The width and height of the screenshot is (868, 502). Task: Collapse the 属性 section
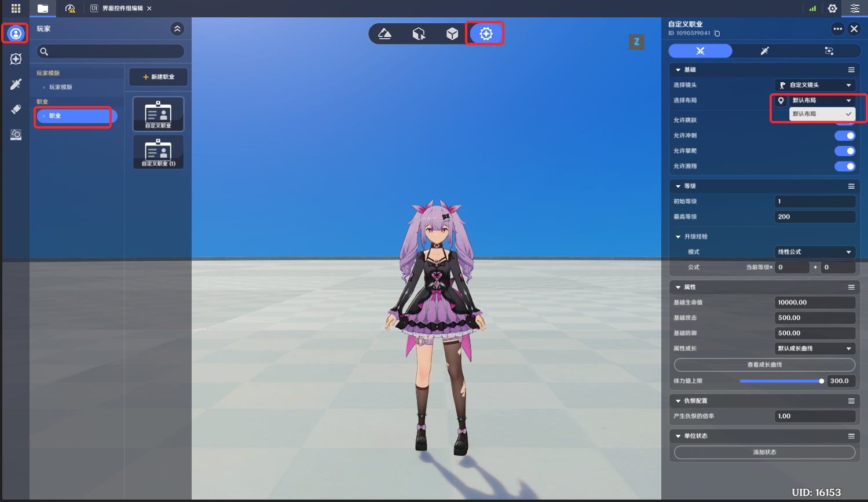click(x=678, y=287)
